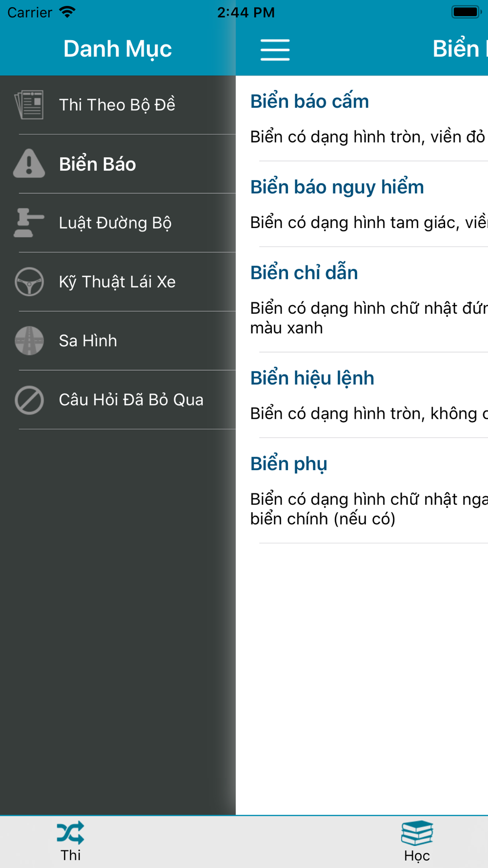
Task: Open the Biển báo cấm section
Action: coord(362,119)
